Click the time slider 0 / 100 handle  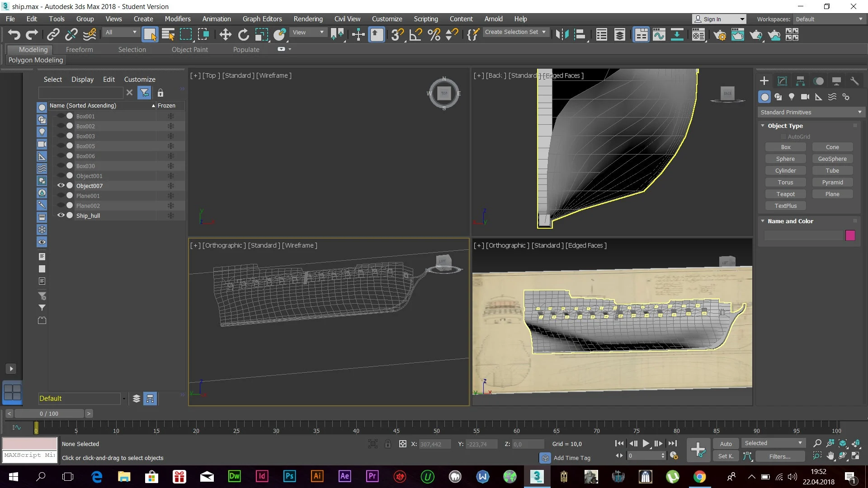(x=49, y=413)
